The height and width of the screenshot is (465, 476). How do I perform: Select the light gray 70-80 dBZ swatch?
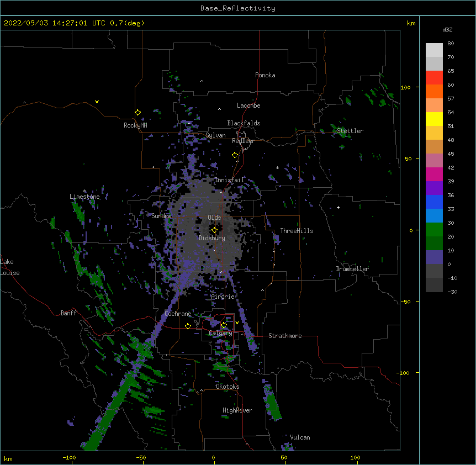[x=434, y=50]
